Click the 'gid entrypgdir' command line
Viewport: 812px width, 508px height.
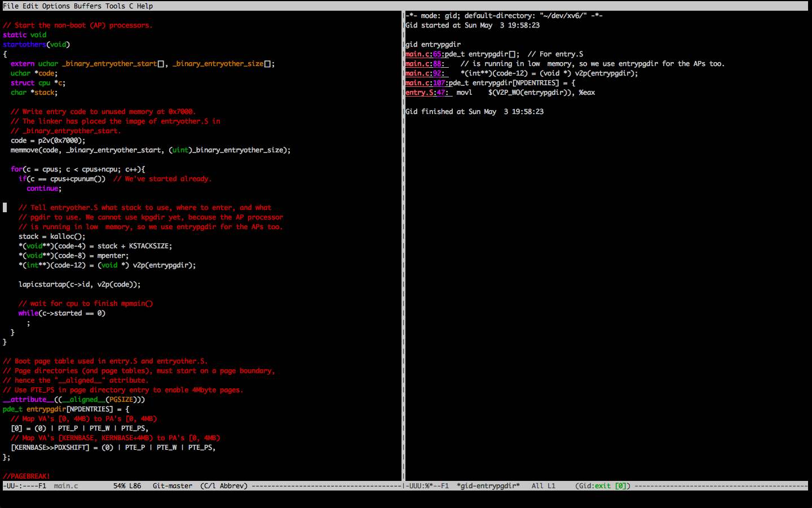tap(433, 45)
